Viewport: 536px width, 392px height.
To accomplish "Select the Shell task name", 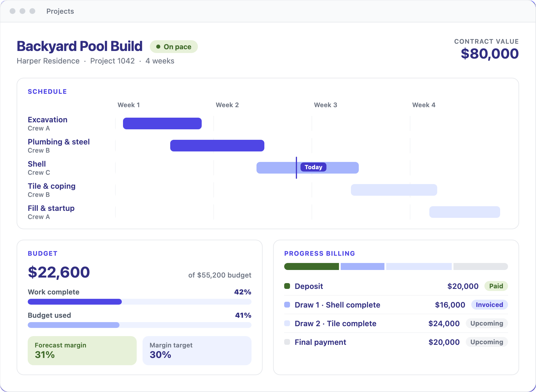I will tap(37, 164).
